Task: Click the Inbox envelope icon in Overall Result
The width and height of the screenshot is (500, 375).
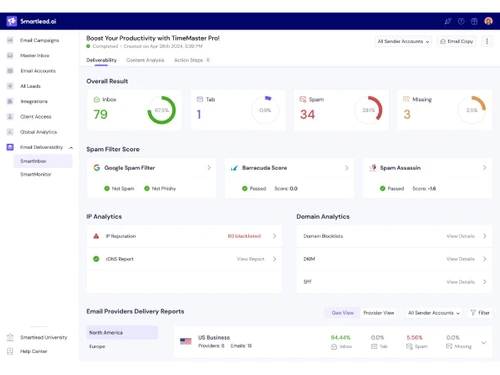Action: tap(97, 99)
